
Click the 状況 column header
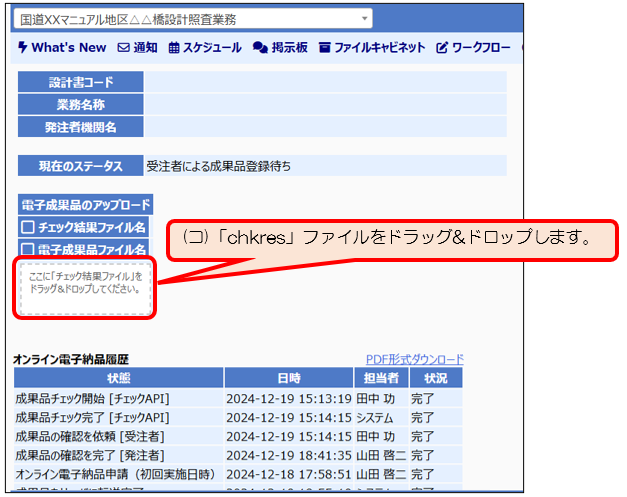click(435, 378)
